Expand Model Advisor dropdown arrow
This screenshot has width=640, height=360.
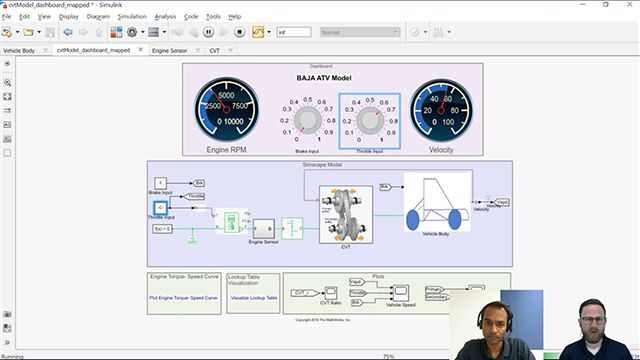coord(425,32)
